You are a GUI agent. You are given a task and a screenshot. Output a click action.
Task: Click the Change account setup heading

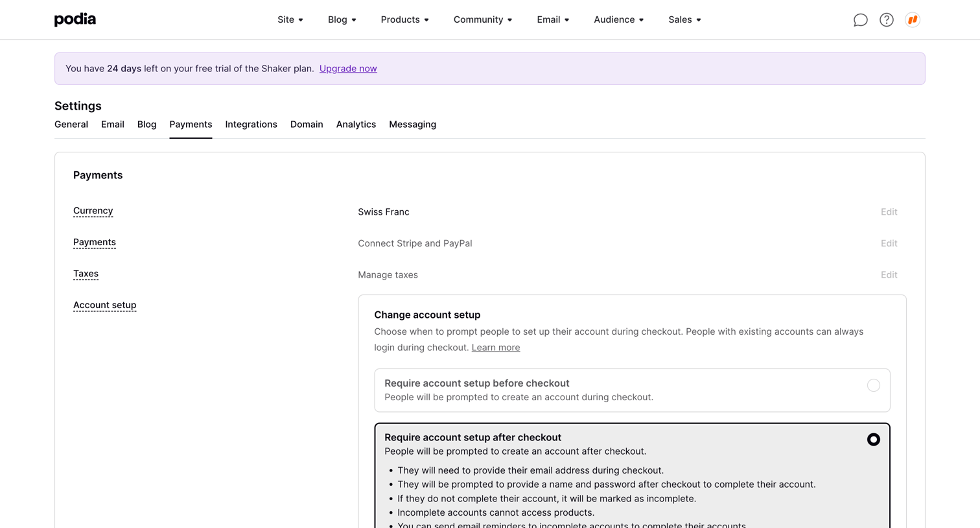click(427, 315)
